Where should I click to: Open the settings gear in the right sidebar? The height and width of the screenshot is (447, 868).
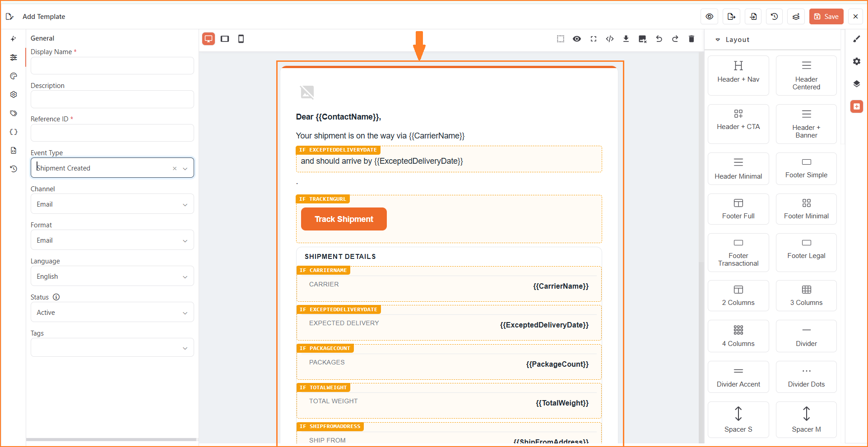pyautogui.click(x=857, y=61)
